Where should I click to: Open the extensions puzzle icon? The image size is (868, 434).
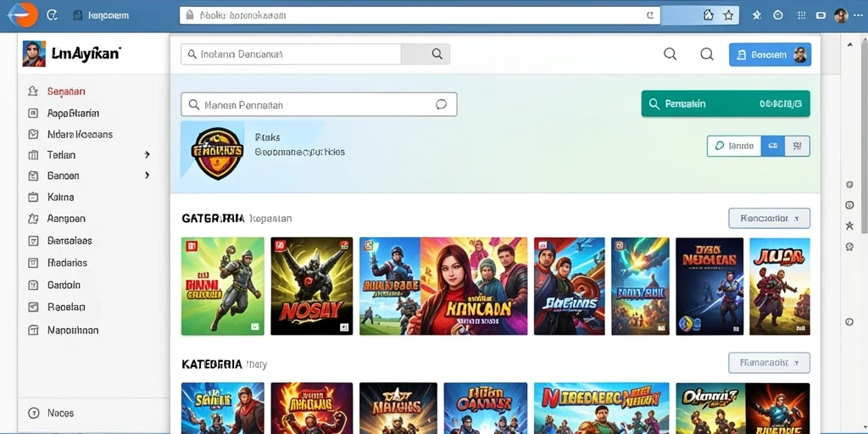coord(708,15)
